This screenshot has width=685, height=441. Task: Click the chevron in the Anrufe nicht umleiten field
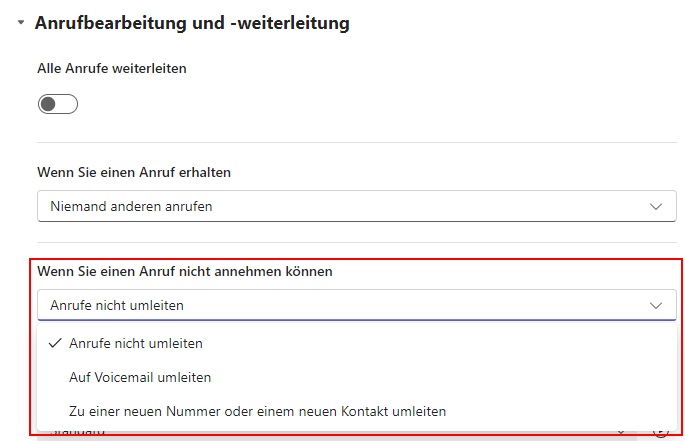point(656,306)
